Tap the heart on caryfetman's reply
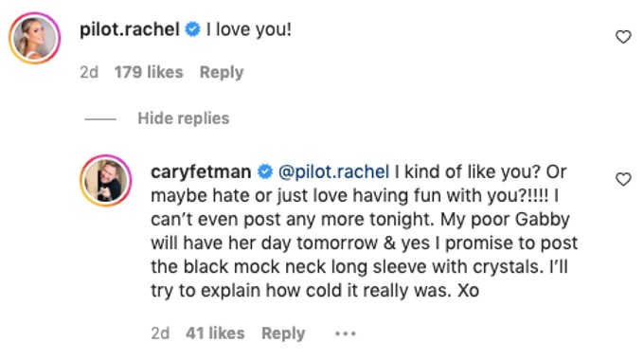The image size is (644, 360). coord(623,179)
